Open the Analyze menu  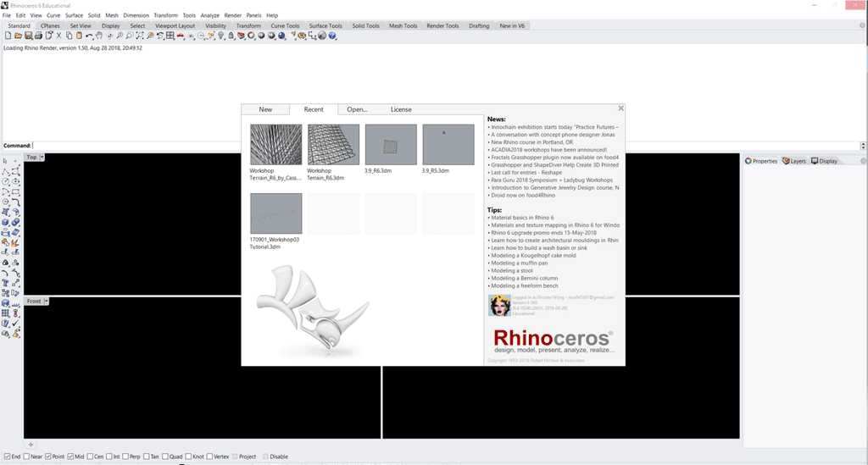coord(210,15)
